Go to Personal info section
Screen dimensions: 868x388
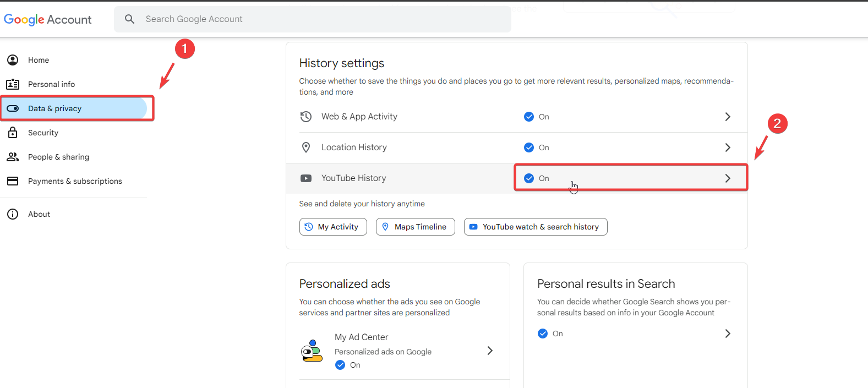[51, 84]
